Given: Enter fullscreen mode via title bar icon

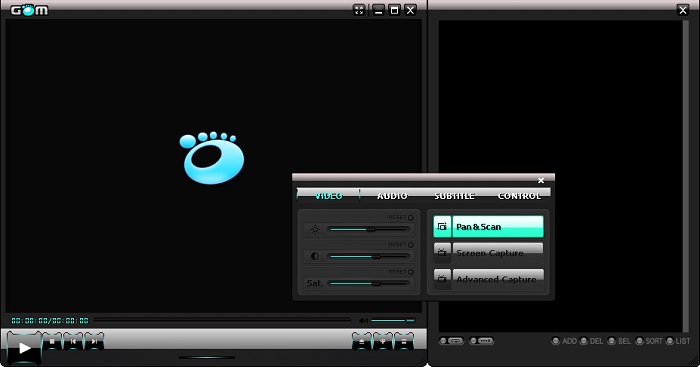Looking at the screenshot, I should (x=359, y=10).
